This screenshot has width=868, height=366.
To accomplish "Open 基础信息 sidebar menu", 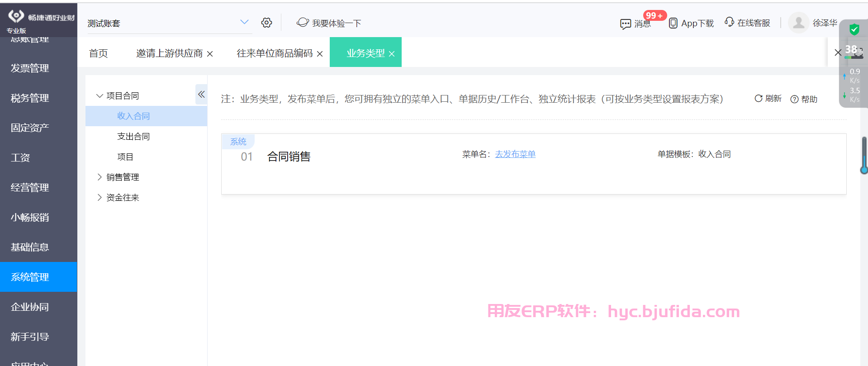I will click(x=38, y=247).
